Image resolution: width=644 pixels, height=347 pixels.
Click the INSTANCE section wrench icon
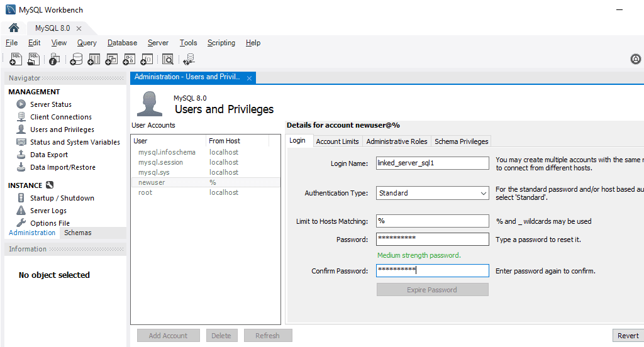[x=50, y=185]
